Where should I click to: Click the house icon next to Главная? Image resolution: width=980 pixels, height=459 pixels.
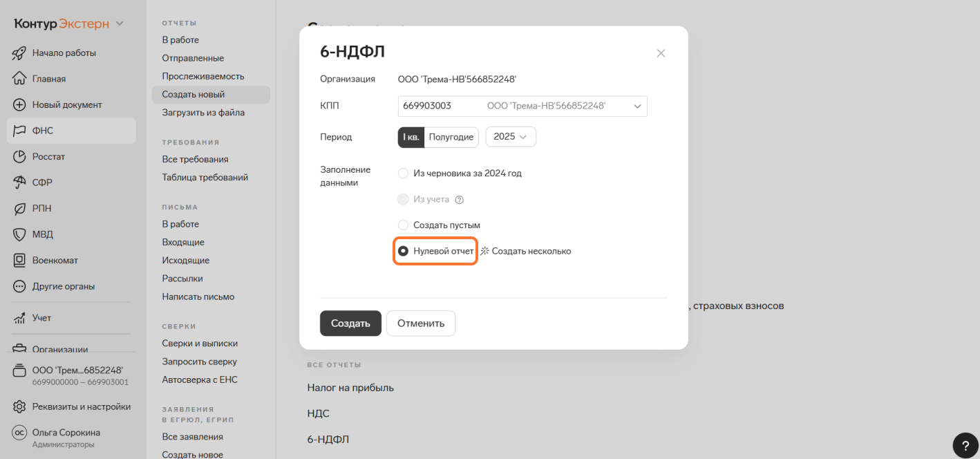(19, 79)
